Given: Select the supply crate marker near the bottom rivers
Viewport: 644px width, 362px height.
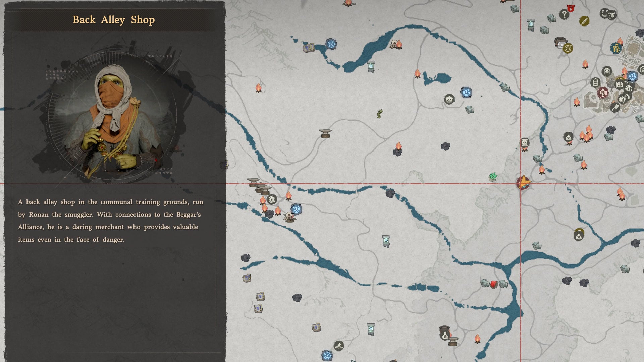Looking at the screenshot, I should coord(317,327).
